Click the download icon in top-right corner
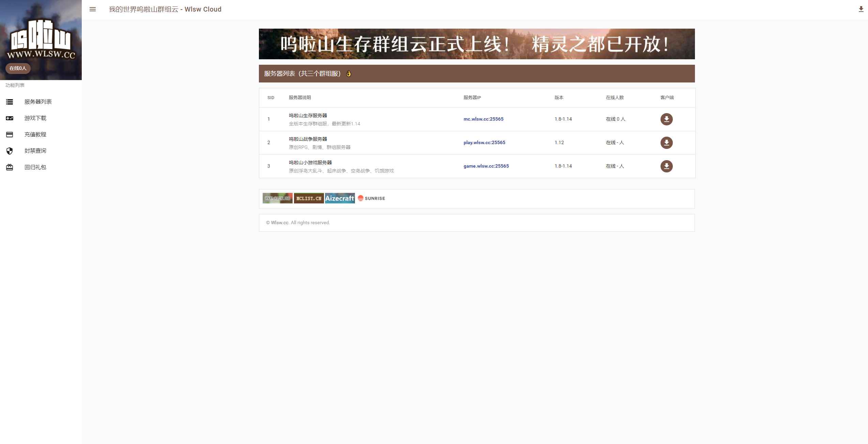The width and height of the screenshot is (868, 444). (861, 10)
